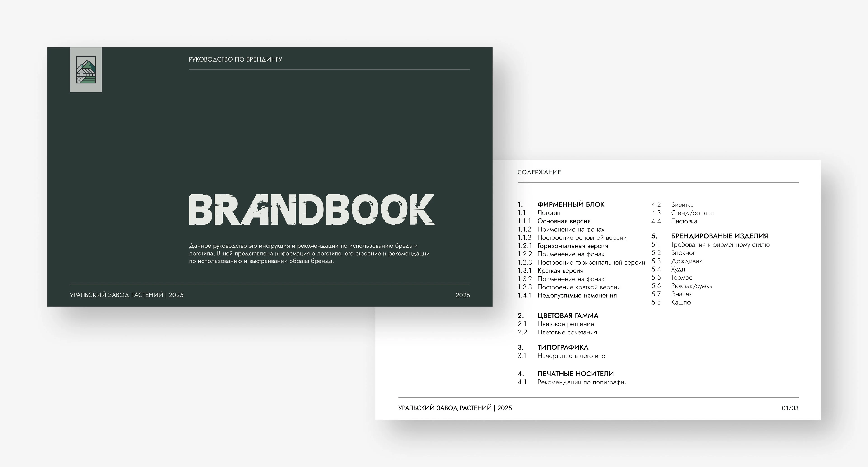
Task: Select '1.1.1 Основная версия' entry
Action: point(554,221)
